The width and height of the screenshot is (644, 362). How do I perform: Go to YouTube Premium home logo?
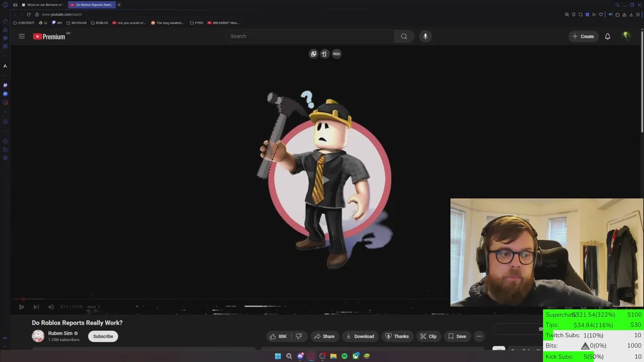pos(49,36)
